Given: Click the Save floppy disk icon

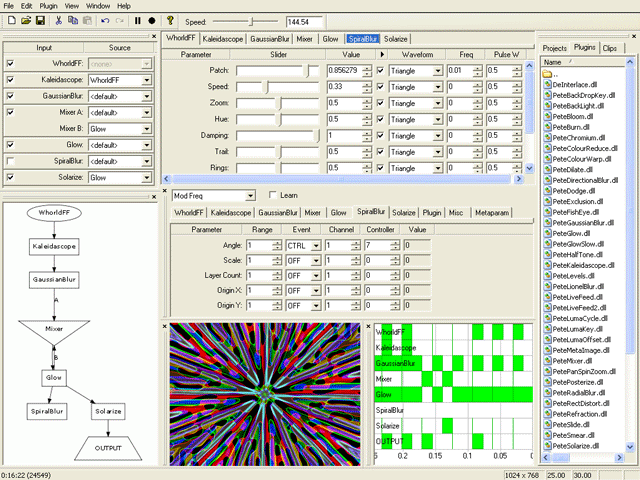Looking at the screenshot, I should [x=39, y=20].
